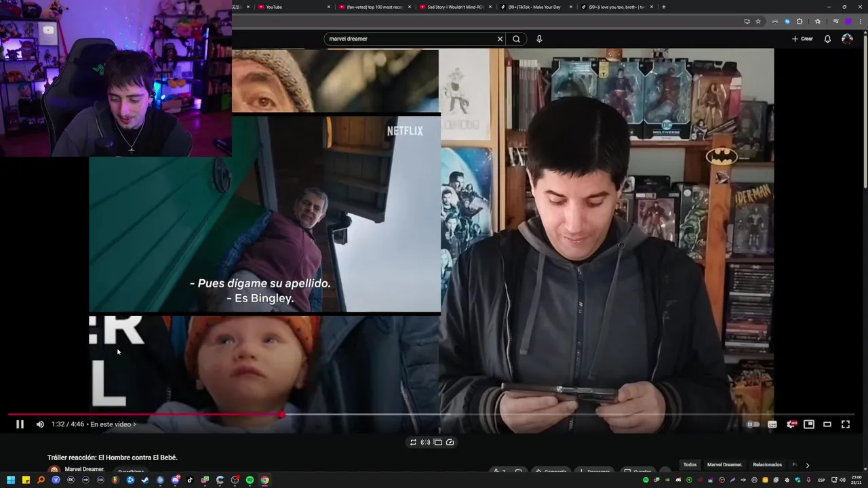Open the HD settings gear in the player
The height and width of the screenshot is (488, 868).
(x=791, y=424)
